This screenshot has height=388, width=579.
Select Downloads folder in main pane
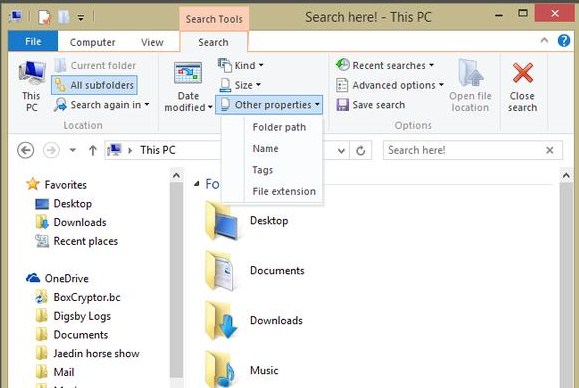[254, 320]
